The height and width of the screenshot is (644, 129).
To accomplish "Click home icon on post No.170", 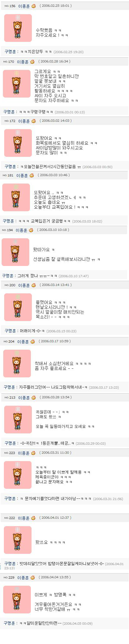I will pos(32,62).
